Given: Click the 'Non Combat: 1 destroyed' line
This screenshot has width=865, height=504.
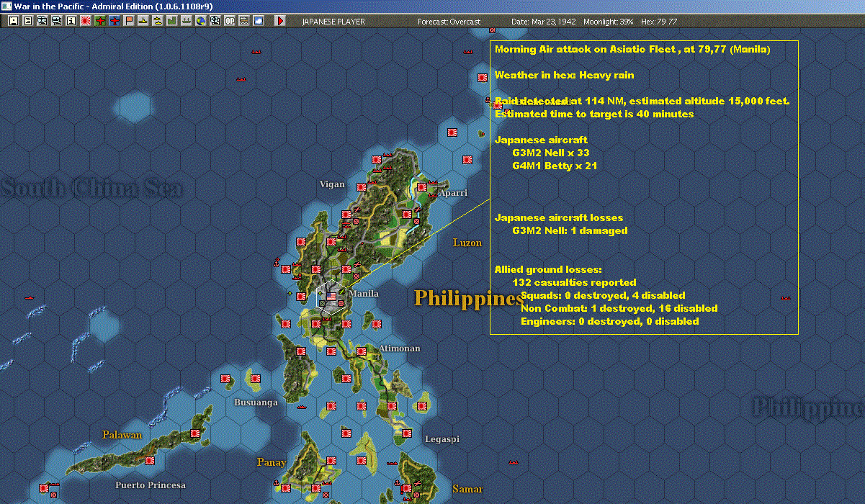Looking at the screenshot, I should pyautogui.click(x=619, y=308).
